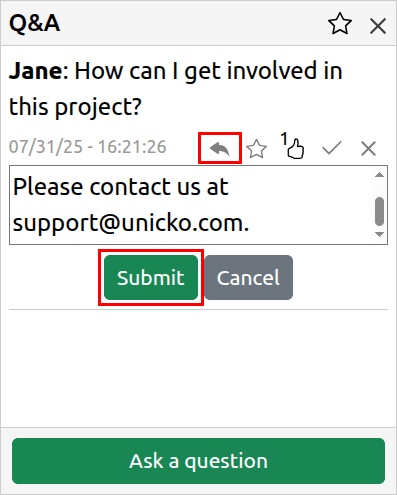Click the support@unicko.com text in the reply

(x=131, y=223)
